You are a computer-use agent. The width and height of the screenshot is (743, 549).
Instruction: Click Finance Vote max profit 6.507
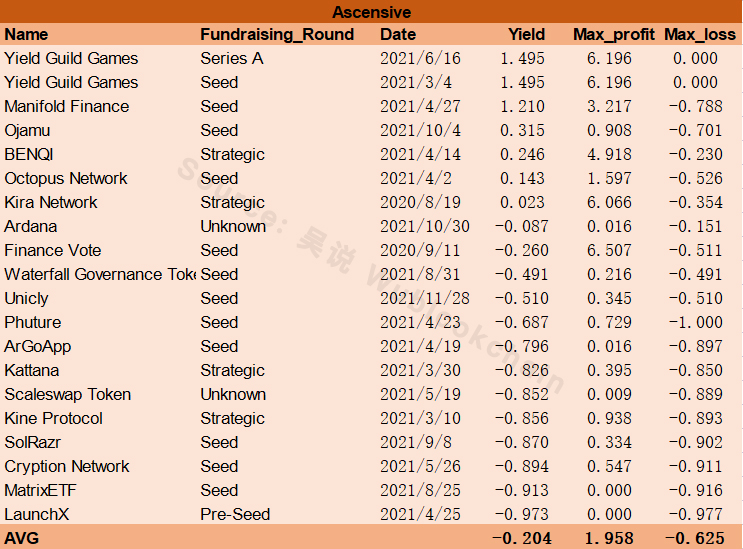pos(609,250)
